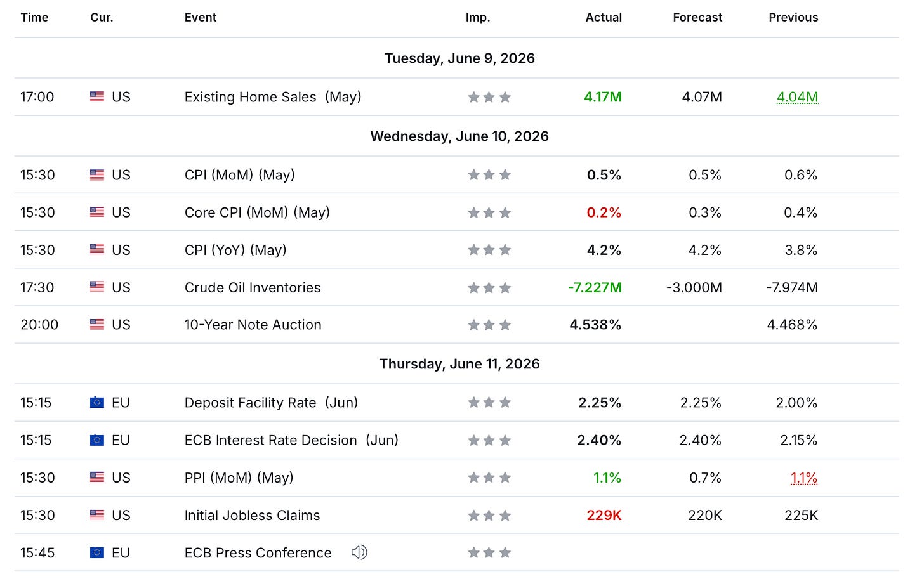Click importance stars for CPI (YoY) (May)
924x586 pixels.
489,250
